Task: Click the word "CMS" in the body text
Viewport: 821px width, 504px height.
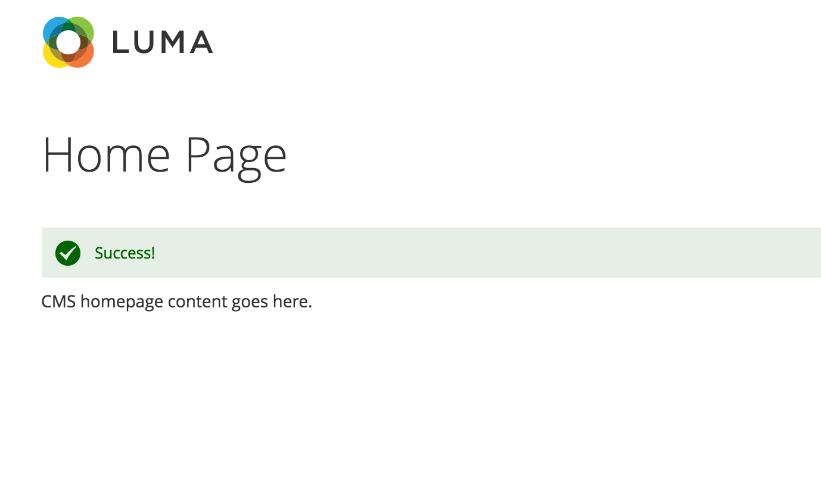Action: pyautogui.click(x=58, y=301)
